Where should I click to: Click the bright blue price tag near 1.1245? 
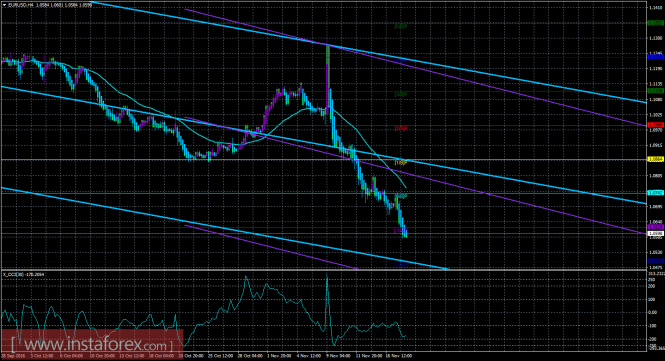coord(656,57)
